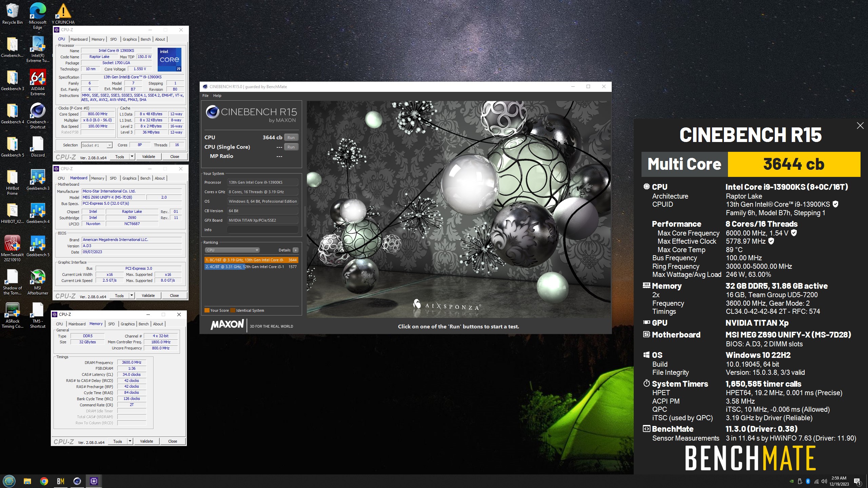Switch to CPU-Z taskbar icon
The width and height of the screenshot is (868, 488).
[x=94, y=481]
